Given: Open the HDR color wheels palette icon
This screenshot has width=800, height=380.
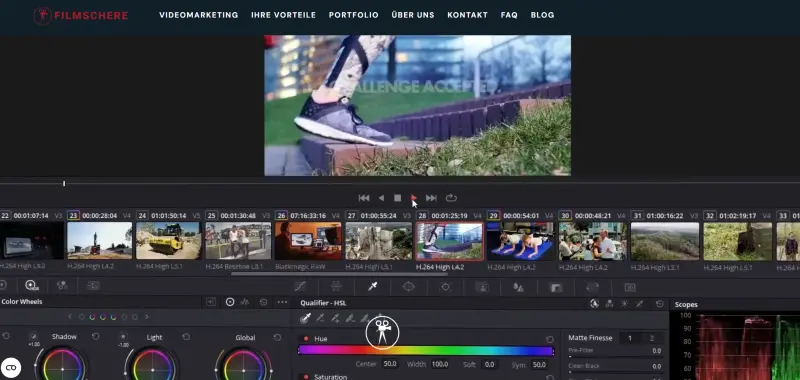Looking at the screenshot, I should 32,286.
